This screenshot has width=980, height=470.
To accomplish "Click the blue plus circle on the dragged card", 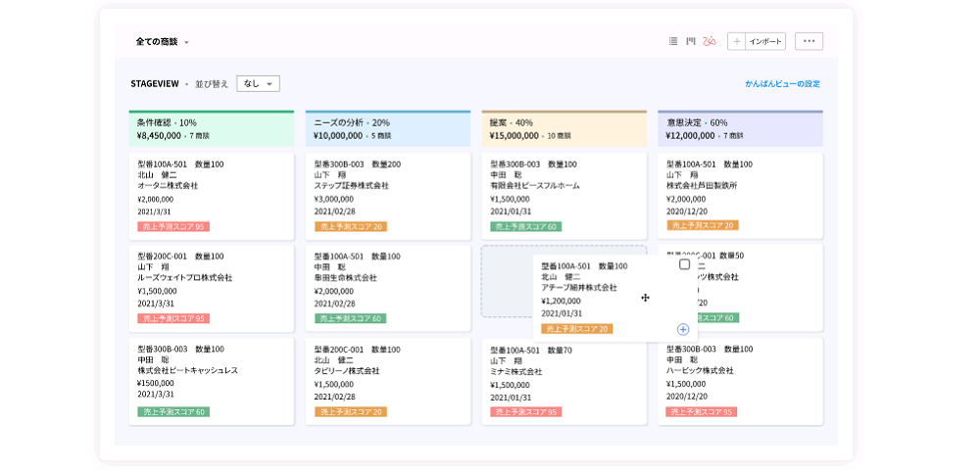I will [x=683, y=329].
